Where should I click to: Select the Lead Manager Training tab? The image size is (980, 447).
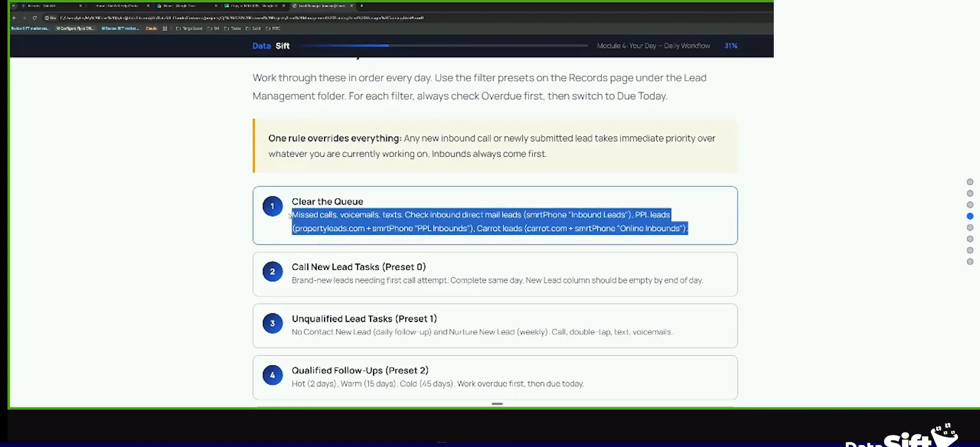[322, 6]
